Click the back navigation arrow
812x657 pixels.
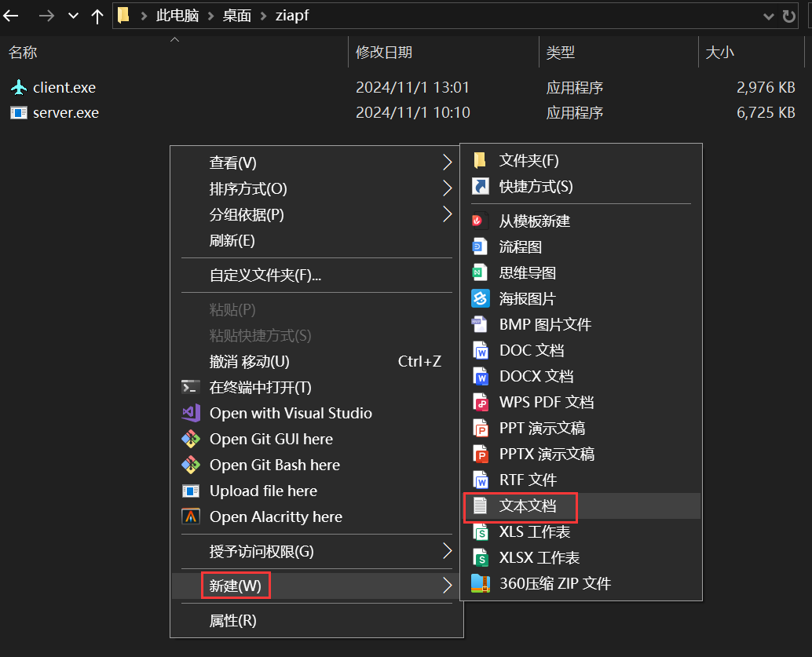11,16
